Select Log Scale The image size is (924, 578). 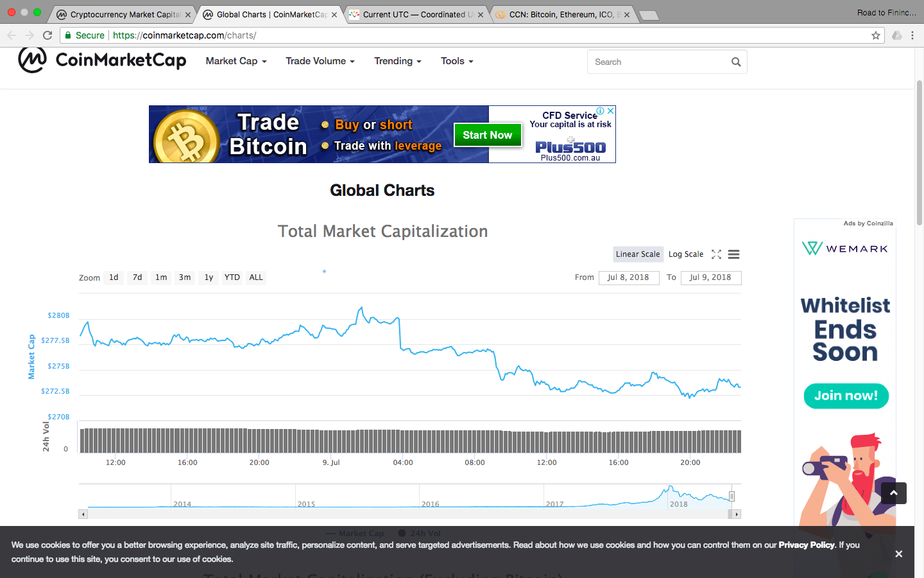pos(686,254)
